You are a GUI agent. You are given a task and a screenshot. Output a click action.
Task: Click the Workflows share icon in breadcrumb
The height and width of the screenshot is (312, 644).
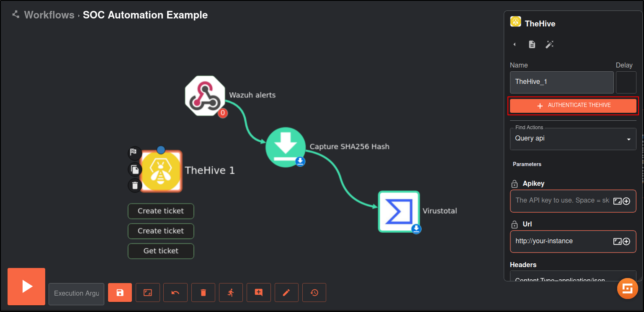[16, 15]
